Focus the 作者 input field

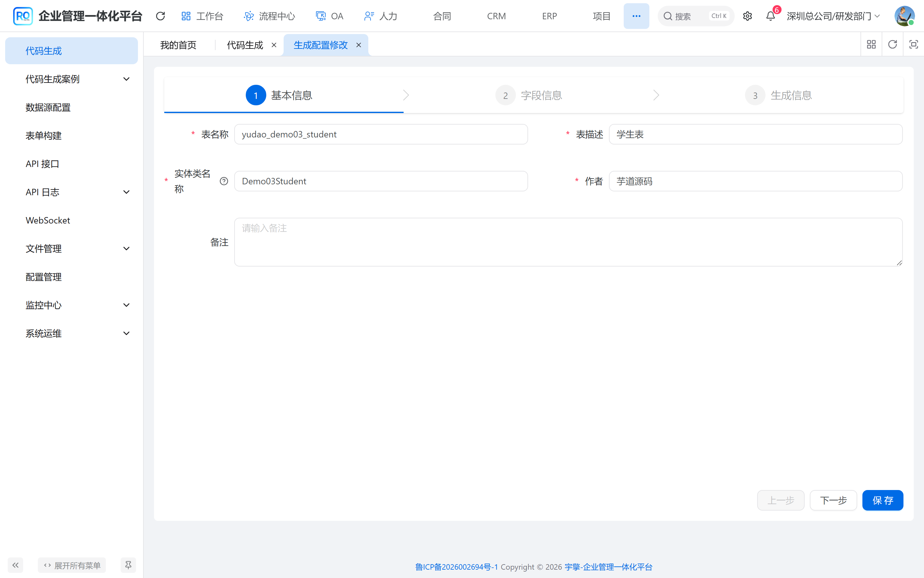(x=756, y=181)
